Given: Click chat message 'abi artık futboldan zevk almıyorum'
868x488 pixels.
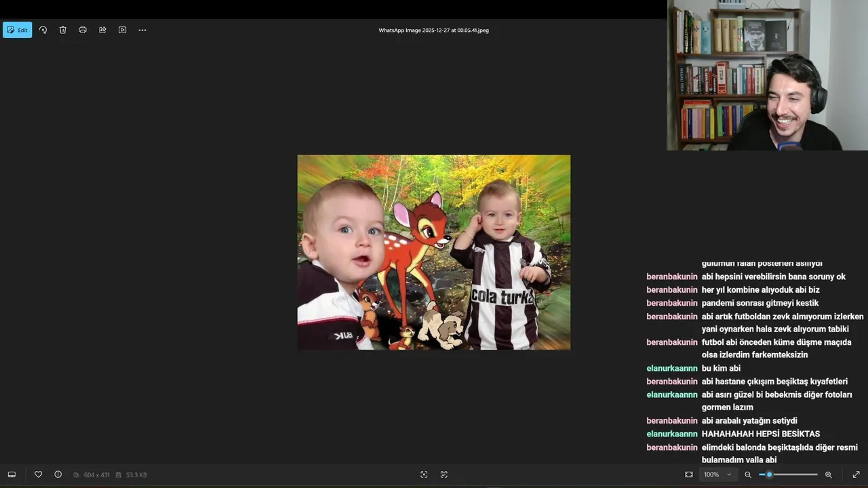Looking at the screenshot, I should tap(783, 323).
